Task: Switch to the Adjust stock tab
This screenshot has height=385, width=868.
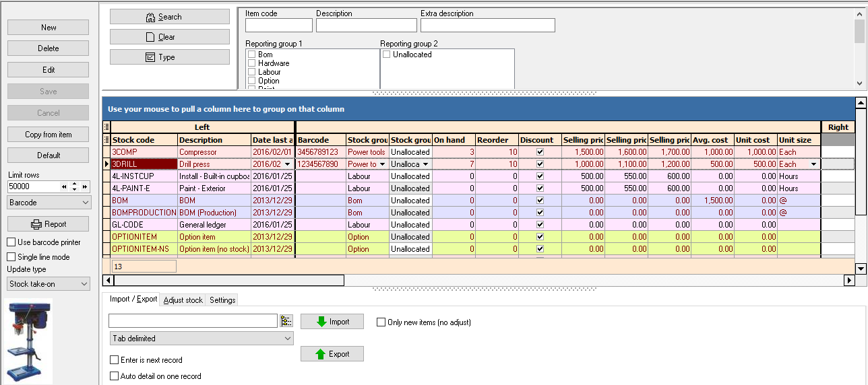Action: (183, 300)
